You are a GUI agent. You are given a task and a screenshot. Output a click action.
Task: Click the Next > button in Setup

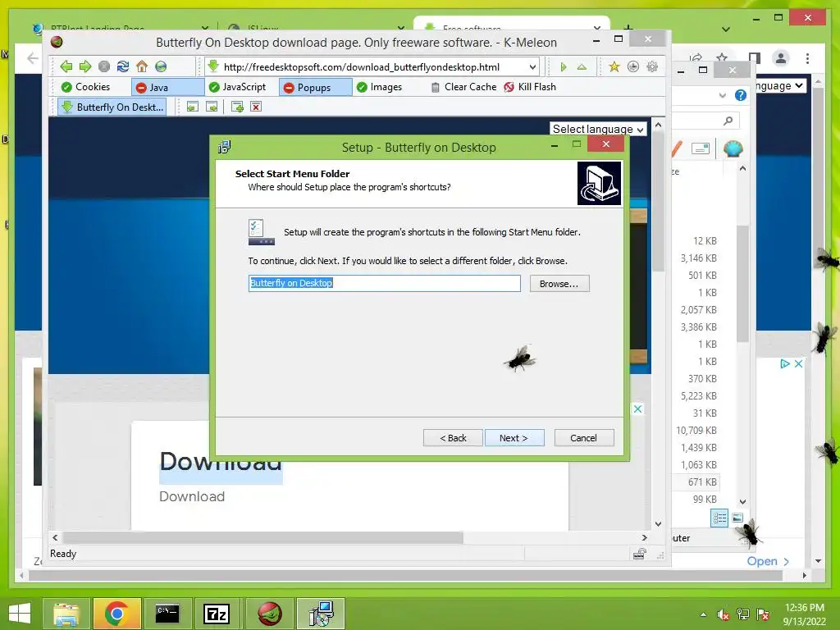coord(514,438)
